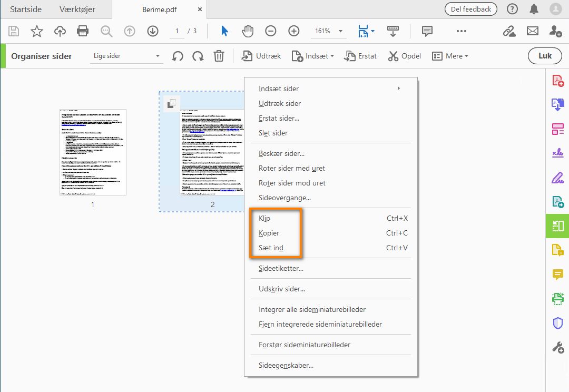Open the user profile avatar
This screenshot has width=569, height=392.
pos(556,9)
